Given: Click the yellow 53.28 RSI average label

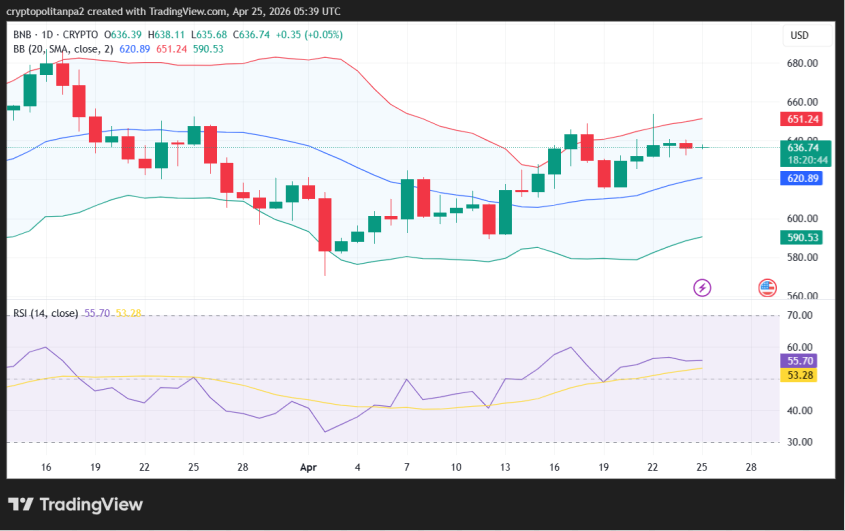Looking at the screenshot, I should [804, 375].
